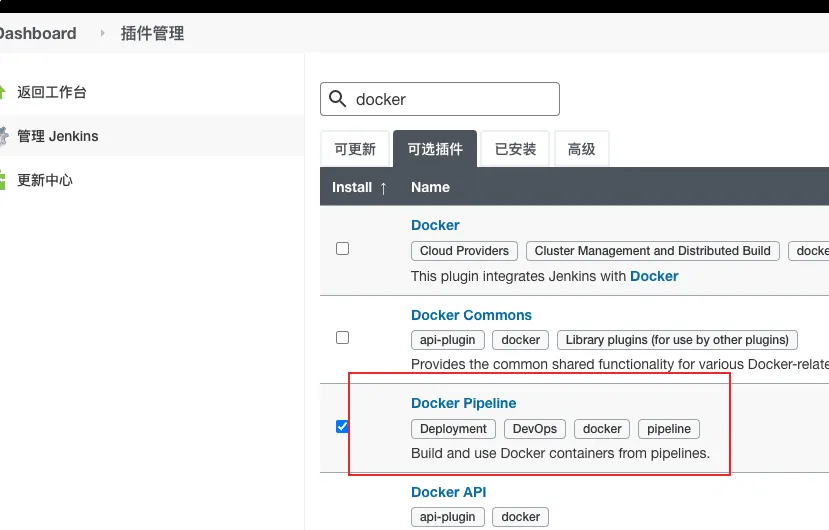829x530 pixels.
Task: Click the 返回工作台 green arrow icon
Action: pyautogui.click(x=2, y=92)
